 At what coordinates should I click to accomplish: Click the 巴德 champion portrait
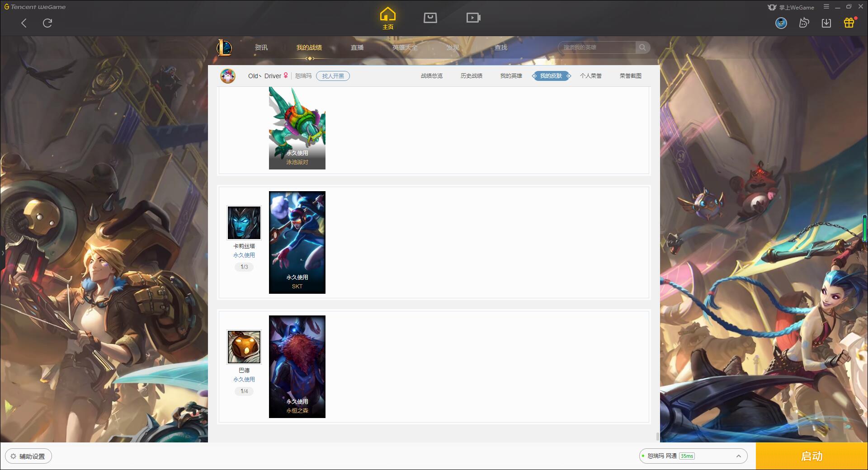tap(244, 347)
